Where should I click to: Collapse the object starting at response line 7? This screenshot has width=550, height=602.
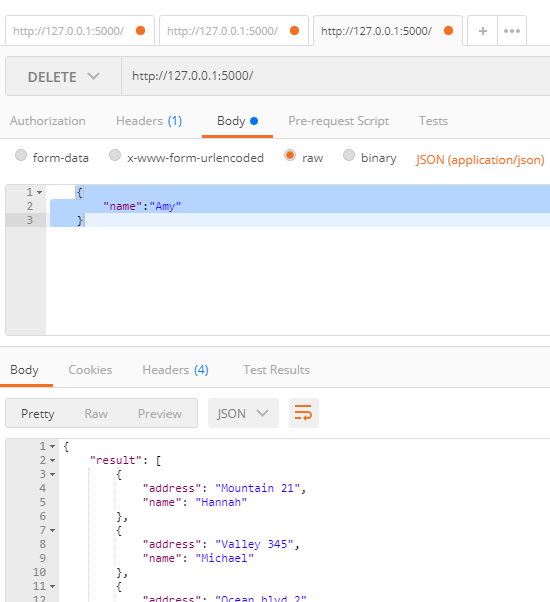(x=53, y=531)
